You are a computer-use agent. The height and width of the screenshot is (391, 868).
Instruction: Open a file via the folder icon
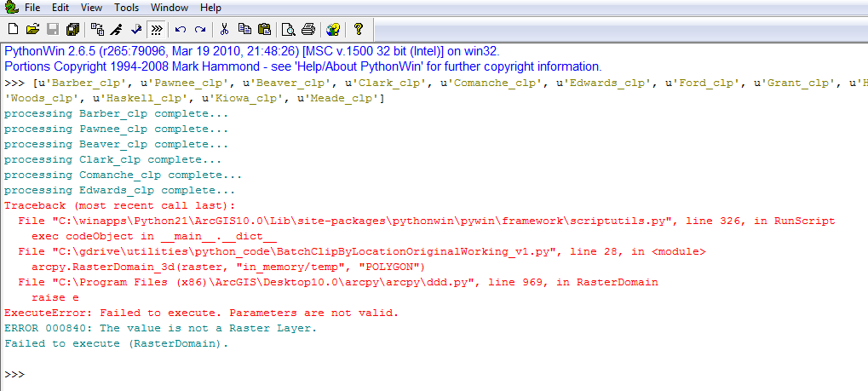point(33,29)
